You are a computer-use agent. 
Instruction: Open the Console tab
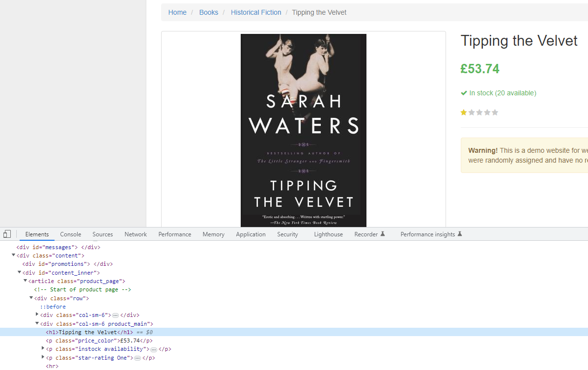coord(71,234)
